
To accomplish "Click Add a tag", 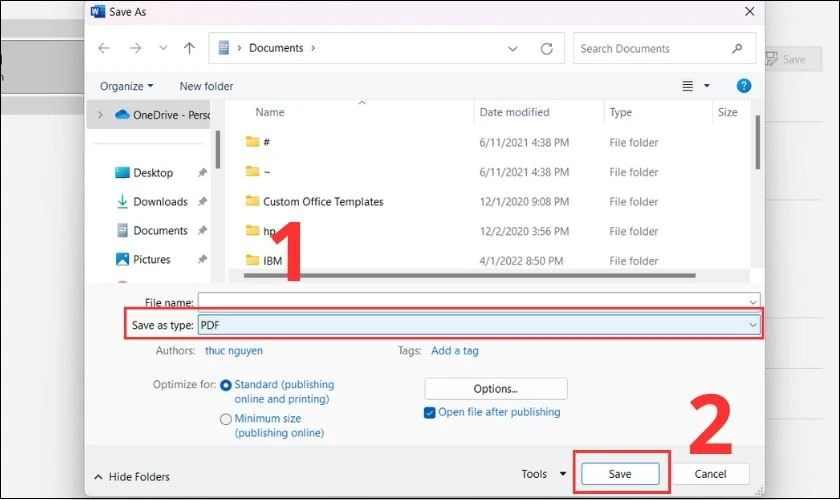I will [x=455, y=350].
